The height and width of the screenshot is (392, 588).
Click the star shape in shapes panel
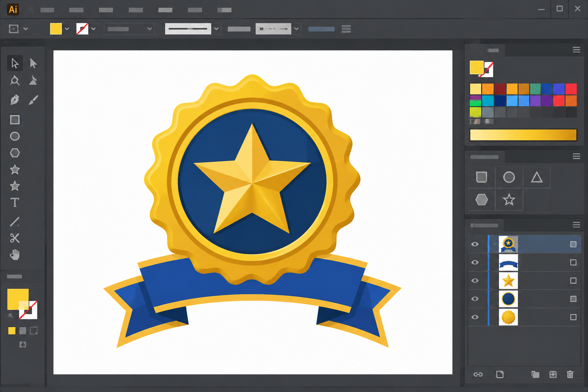[509, 199]
